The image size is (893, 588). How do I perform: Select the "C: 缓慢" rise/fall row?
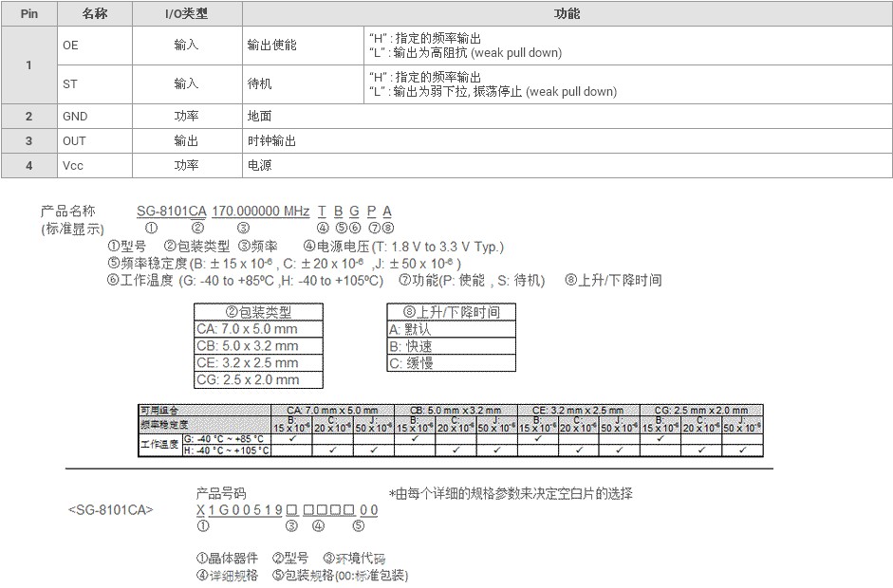[452, 363]
